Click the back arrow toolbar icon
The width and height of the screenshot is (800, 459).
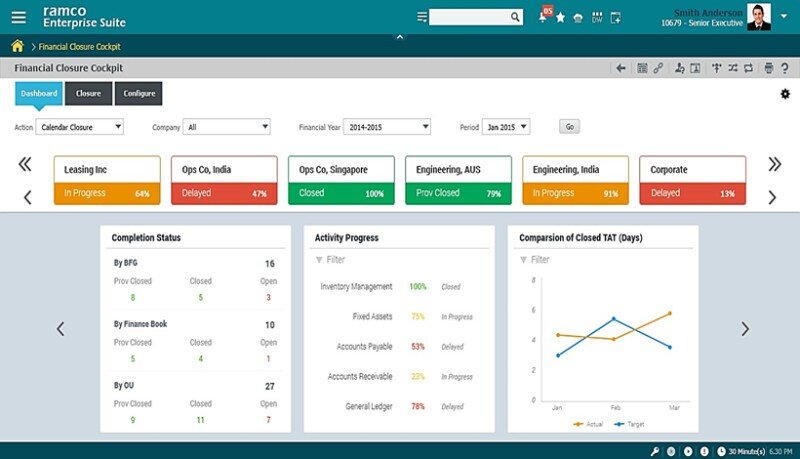621,68
